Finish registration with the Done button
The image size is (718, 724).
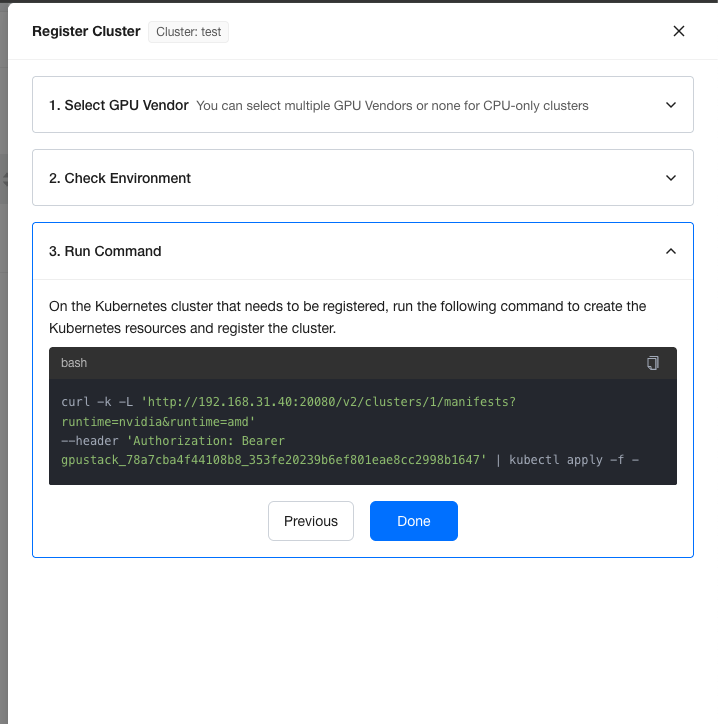pos(414,521)
